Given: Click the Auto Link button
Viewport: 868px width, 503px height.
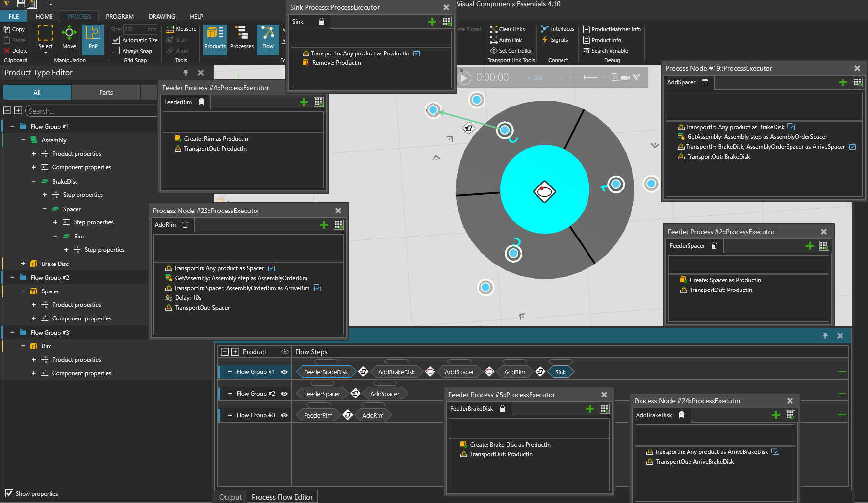Looking at the screenshot, I should (x=506, y=40).
